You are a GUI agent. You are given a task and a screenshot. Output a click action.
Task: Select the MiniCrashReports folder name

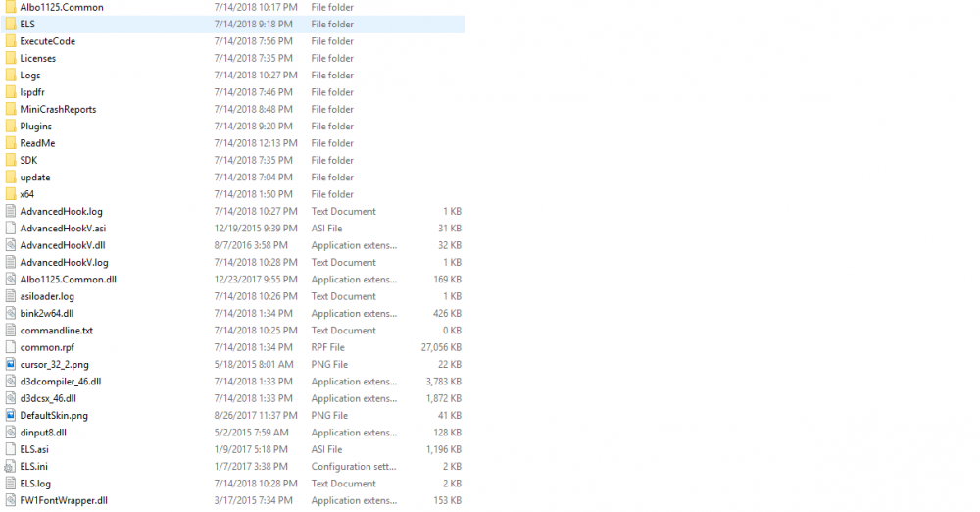(x=58, y=109)
